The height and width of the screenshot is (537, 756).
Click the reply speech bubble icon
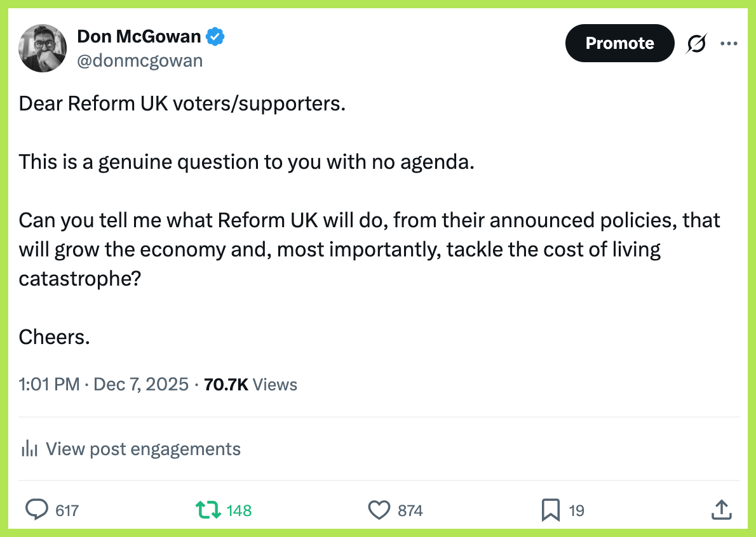coord(37,510)
